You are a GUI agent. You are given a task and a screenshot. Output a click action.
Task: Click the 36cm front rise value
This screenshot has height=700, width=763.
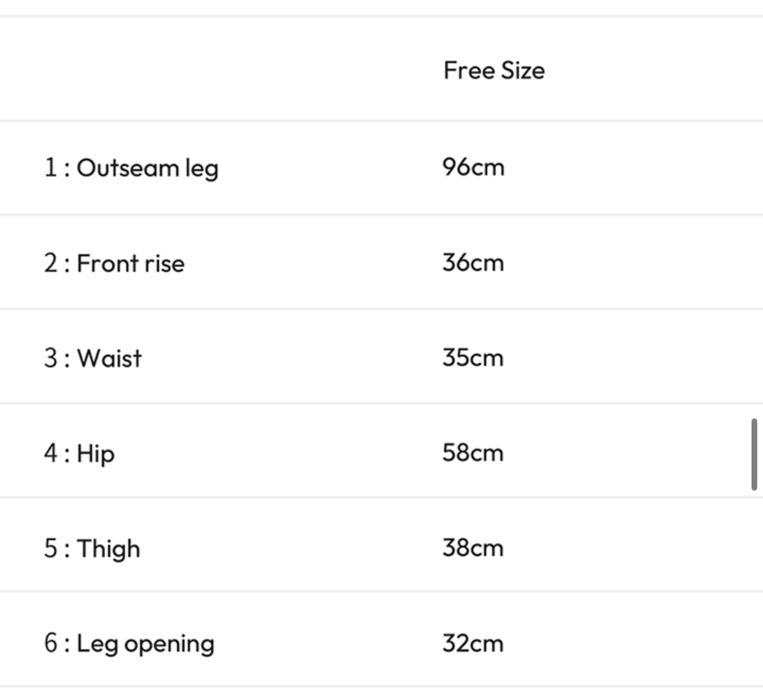473,262
